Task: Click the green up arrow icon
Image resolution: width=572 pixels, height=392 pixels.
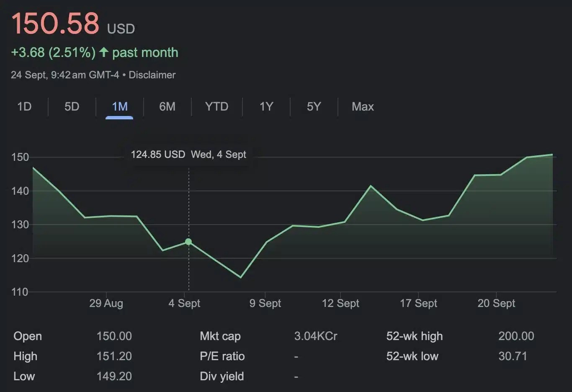Action: click(104, 52)
